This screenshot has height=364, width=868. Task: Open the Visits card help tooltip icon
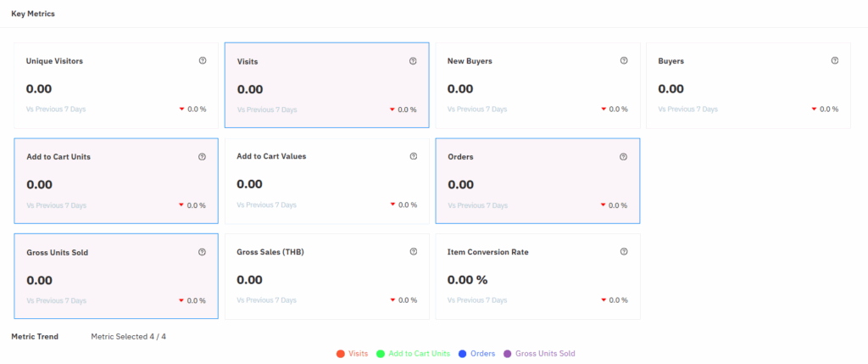coord(413,61)
